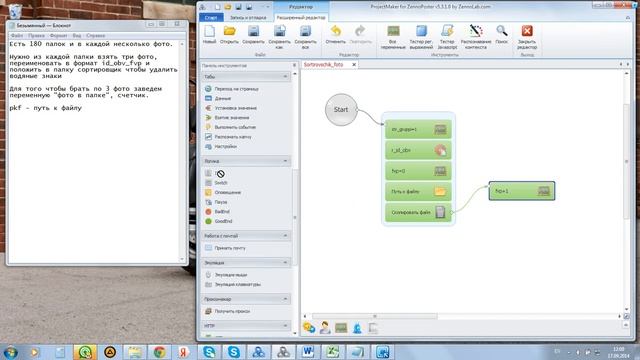Click the Windows Start button
Screen dimensions: 640x360
click(11, 352)
